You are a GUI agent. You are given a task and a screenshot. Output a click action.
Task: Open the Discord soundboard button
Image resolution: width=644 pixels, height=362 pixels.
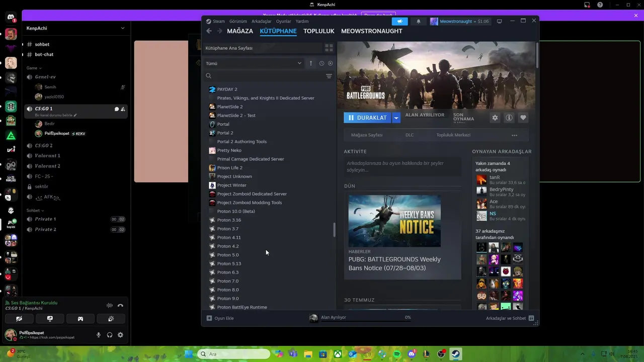pos(111,319)
